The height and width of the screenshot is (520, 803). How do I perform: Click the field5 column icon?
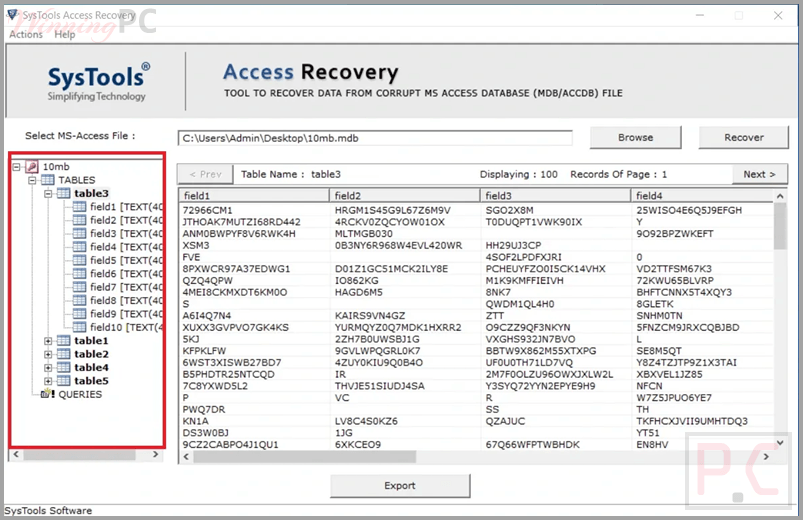click(x=79, y=260)
